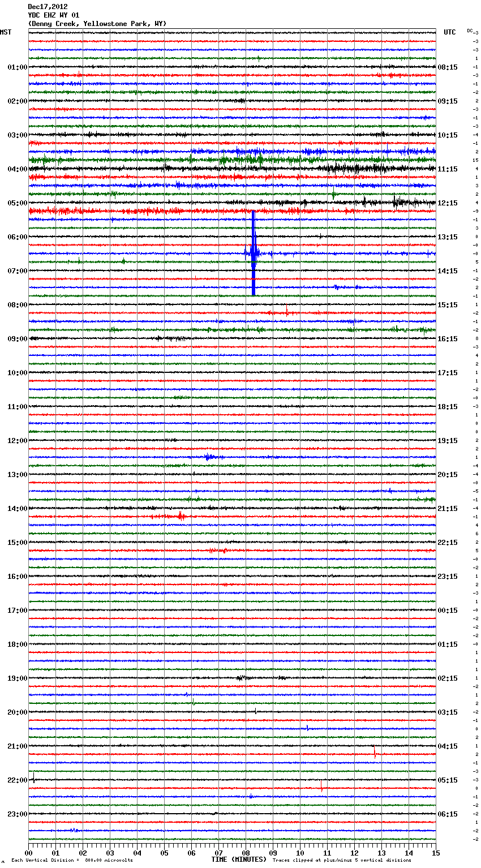Viewport: 481px width, 868px height.
Task: Select the 06:00 MST time label
Action: click(x=18, y=237)
